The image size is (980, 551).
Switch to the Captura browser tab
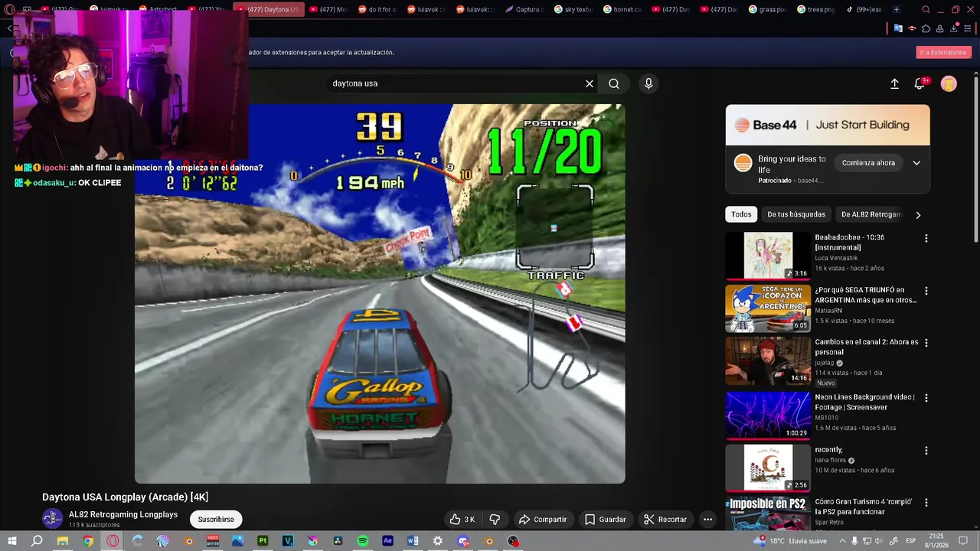click(526, 9)
